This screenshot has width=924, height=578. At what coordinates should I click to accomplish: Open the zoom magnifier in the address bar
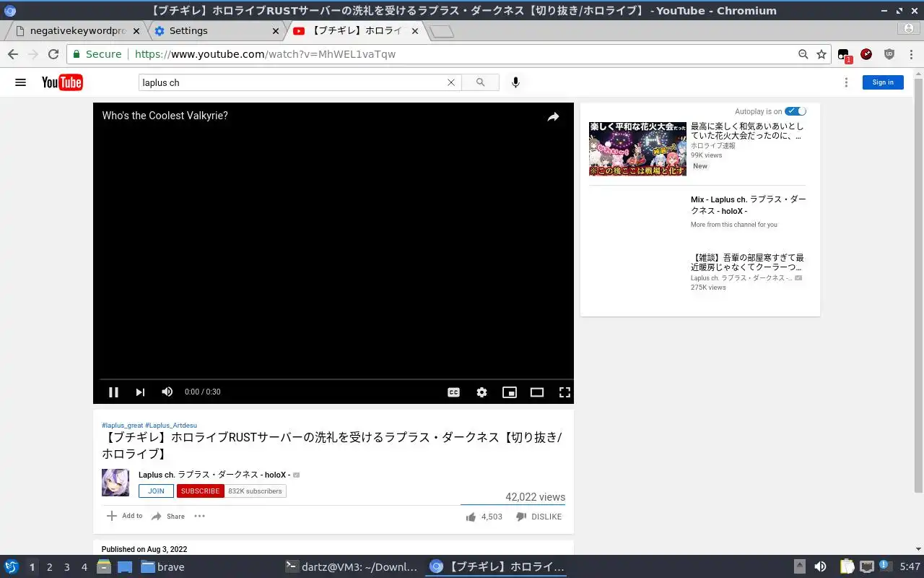pyautogui.click(x=803, y=54)
